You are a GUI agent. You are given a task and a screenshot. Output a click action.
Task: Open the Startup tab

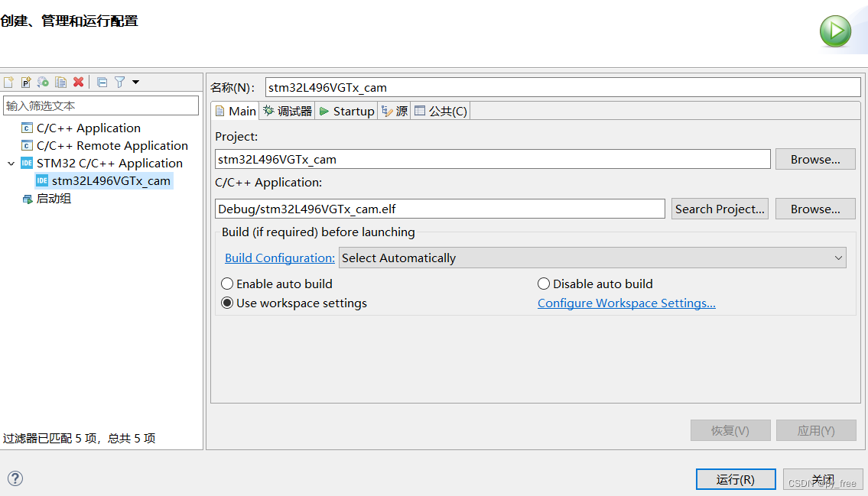[346, 112]
